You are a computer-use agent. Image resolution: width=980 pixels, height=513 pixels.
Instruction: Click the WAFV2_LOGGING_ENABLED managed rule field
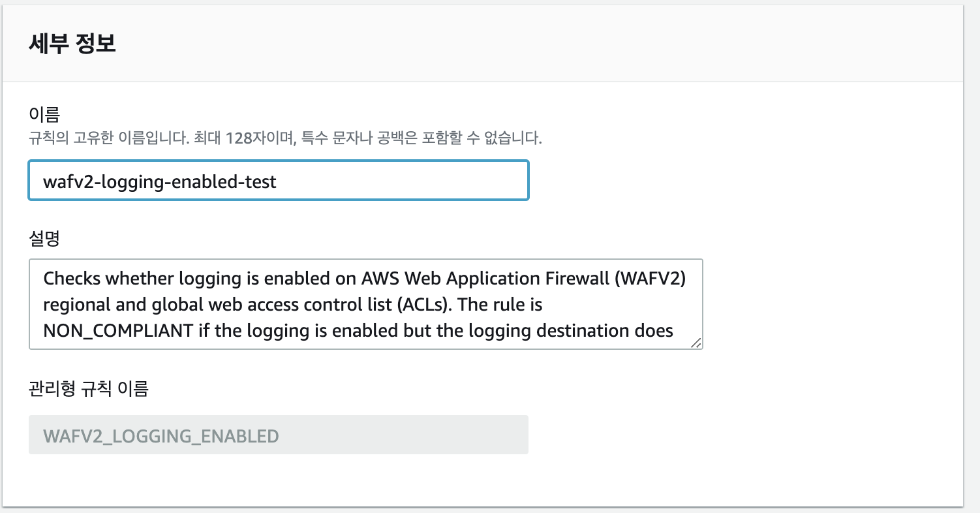point(277,435)
